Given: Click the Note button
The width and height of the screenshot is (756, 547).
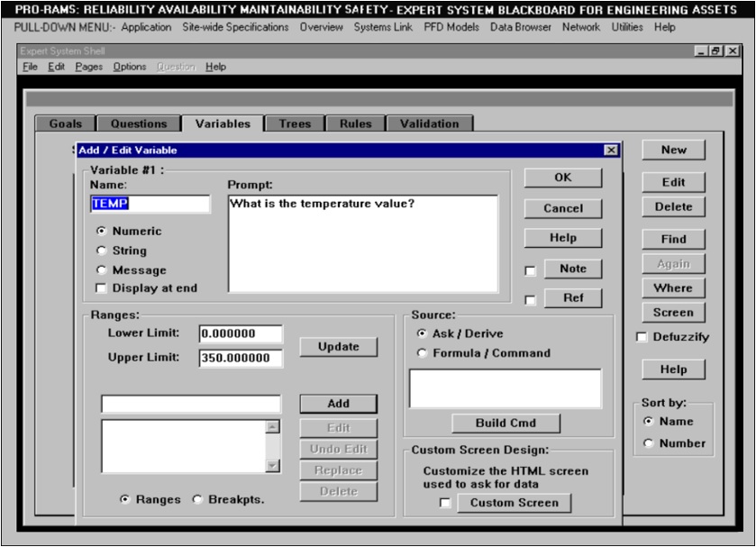Looking at the screenshot, I should click(573, 269).
